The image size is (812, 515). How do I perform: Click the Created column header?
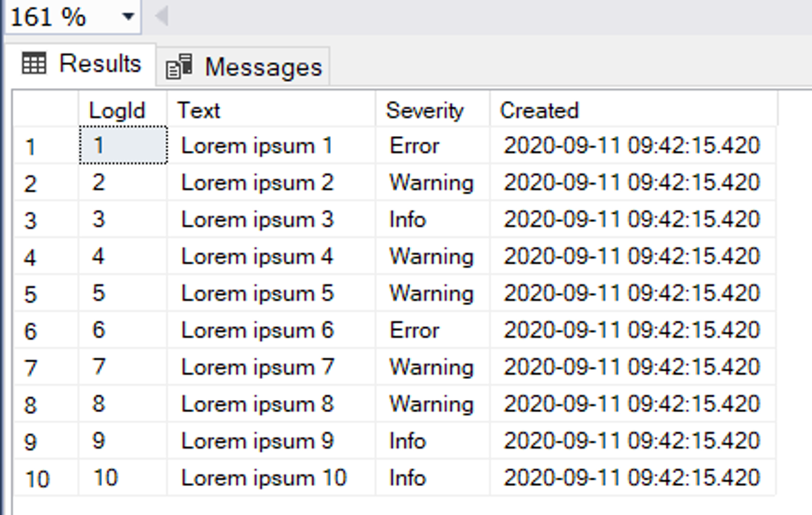point(633,110)
